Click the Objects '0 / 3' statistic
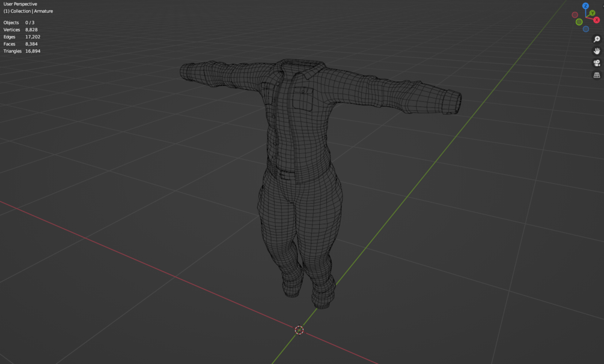 [x=29, y=23]
